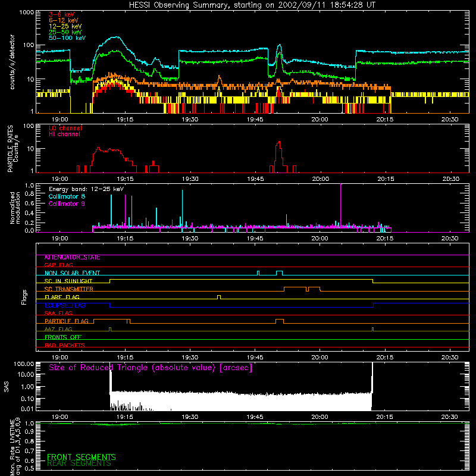Click the 'LO channel' legend label

coord(65,128)
